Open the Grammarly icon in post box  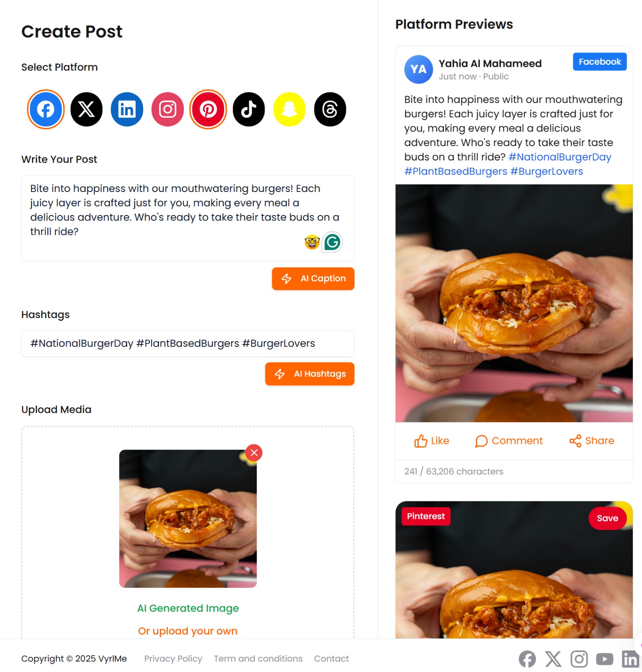tap(332, 242)
